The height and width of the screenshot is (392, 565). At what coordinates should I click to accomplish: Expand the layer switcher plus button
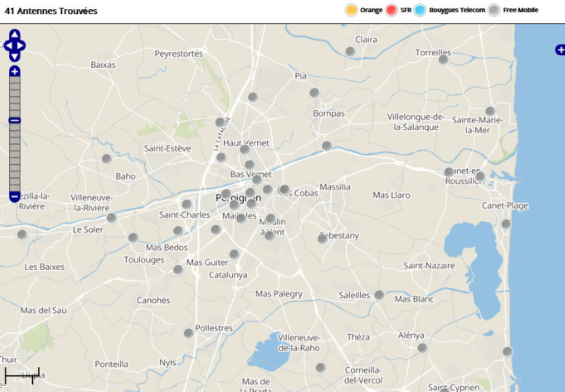(560, 49)
